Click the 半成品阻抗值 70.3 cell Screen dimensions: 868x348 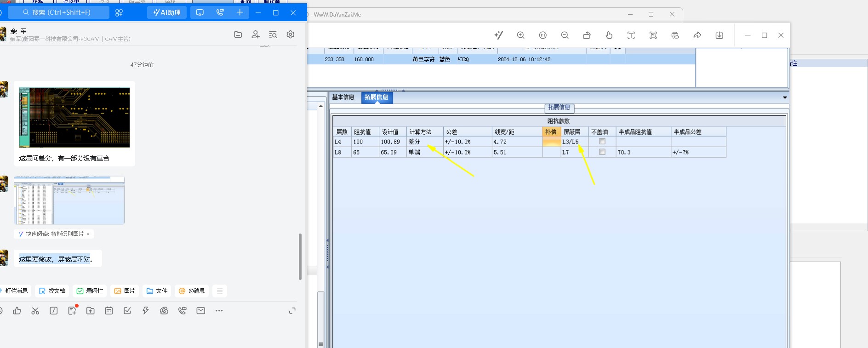tap(644, 153)
